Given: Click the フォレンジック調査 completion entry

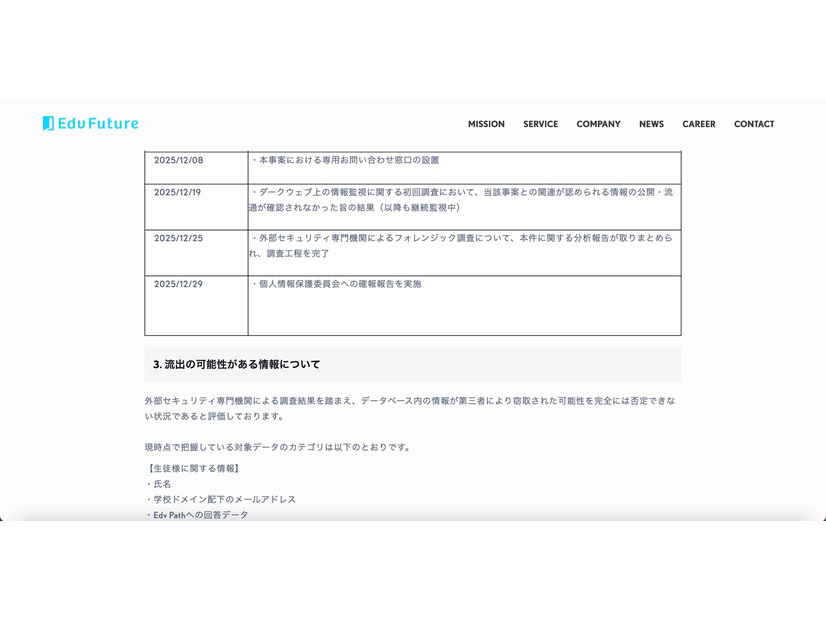Looking at the screenshot, I should click(460, 245).
